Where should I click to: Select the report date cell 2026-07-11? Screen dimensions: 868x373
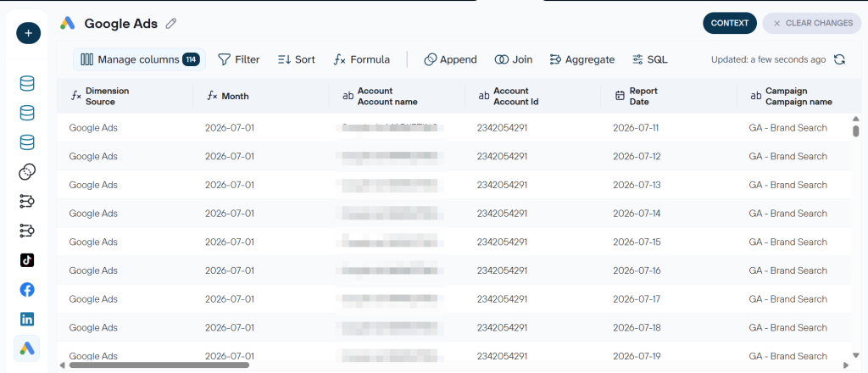pos(636,128)
